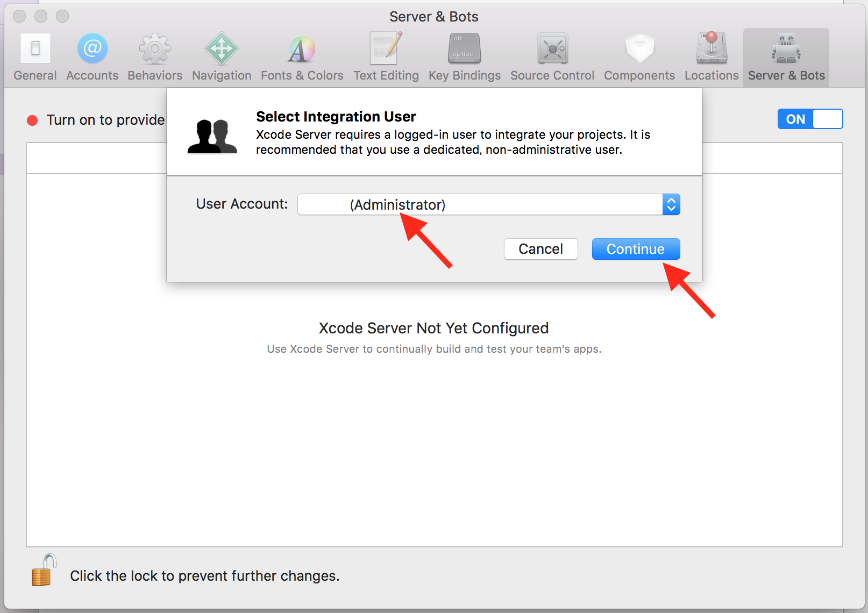Switch to the Source Control tab label

(552, 75)
